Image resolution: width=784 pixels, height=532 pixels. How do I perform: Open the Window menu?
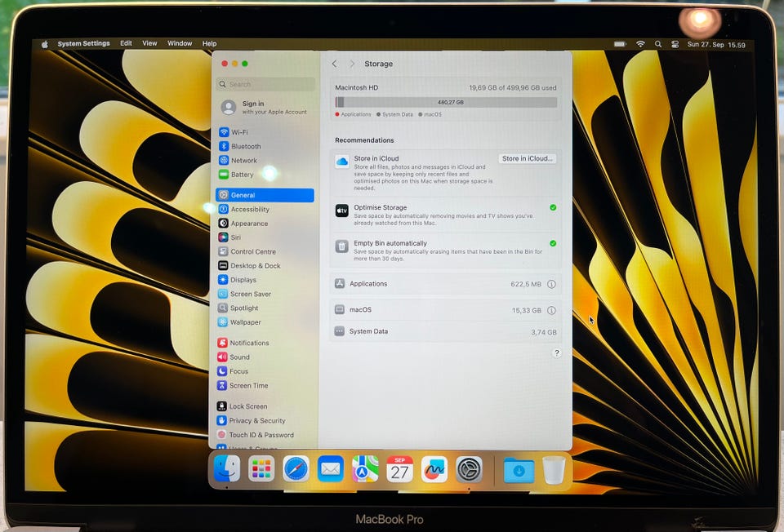[180, 43]
